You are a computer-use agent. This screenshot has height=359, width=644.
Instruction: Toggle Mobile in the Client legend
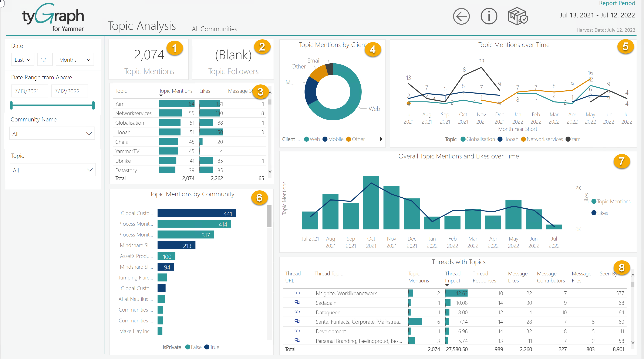tap(333, 139)
